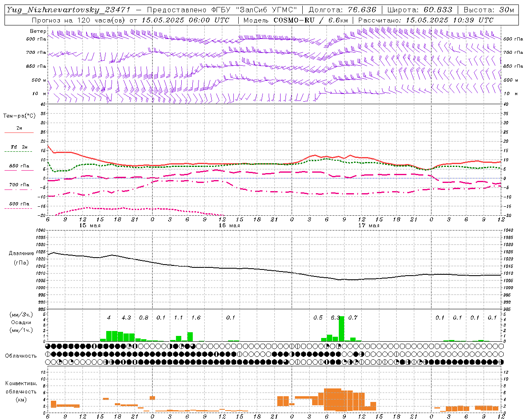Screen dimensions: 525x420
Task: Click the tallest green precipitation bar
Action: click(341, 329)
